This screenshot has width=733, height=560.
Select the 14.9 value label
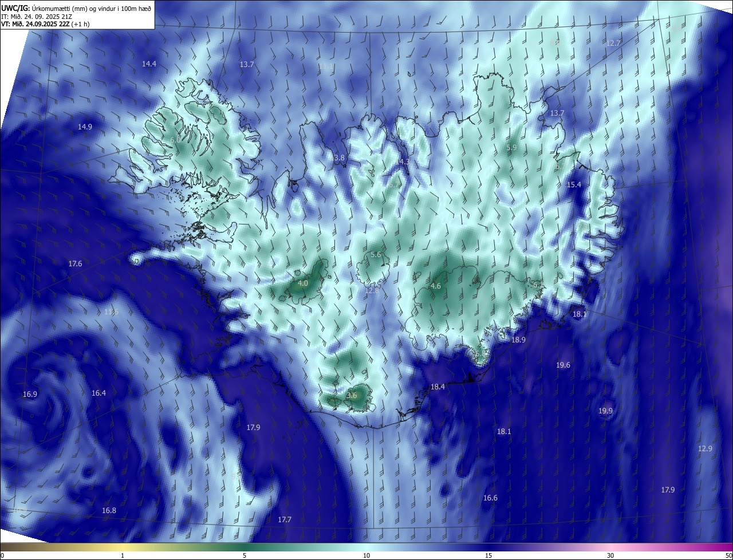pyautogui.click(x=85, y=127)
